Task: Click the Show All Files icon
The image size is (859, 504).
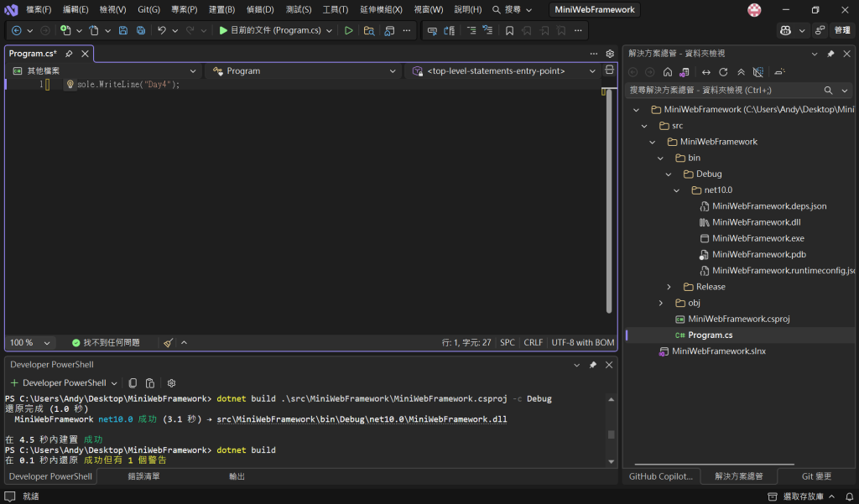Action: [758, 72]
